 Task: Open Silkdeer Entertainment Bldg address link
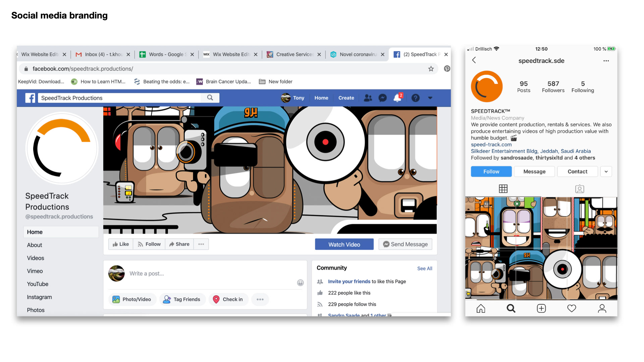pyautogui.click(x=531, y=151)
